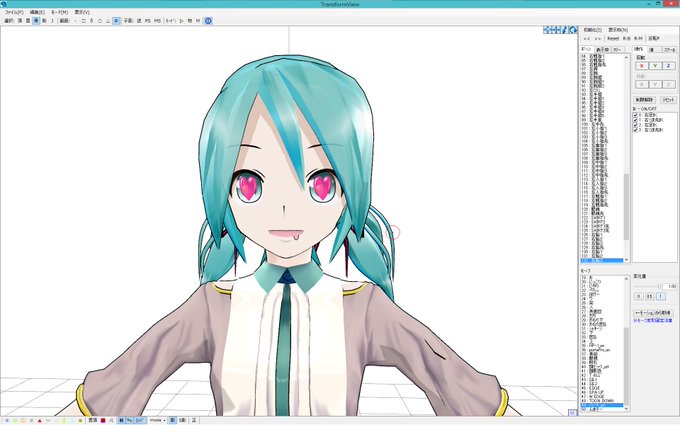Screen dimensions: 680x425
Task: Toggle the 軸 axis display button in bottom toolbar
Action: (121, 421)
